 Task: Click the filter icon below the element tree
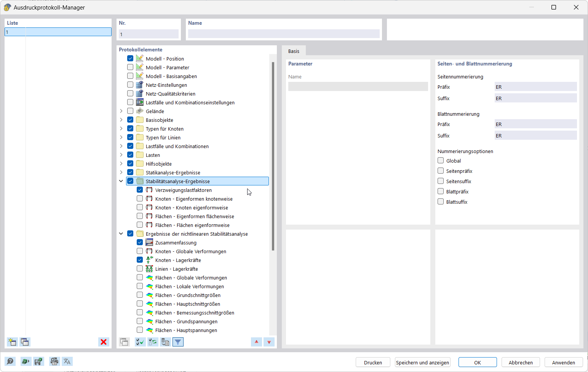point(178,342)
